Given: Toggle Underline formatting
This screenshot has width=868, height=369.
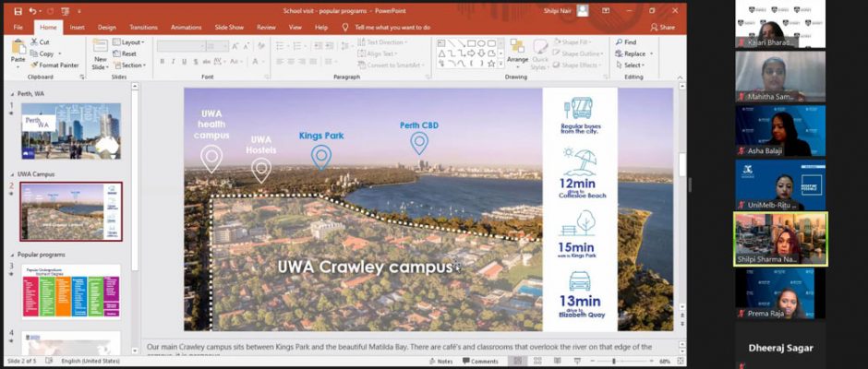Looking at the screenshot, I should 185,62.
